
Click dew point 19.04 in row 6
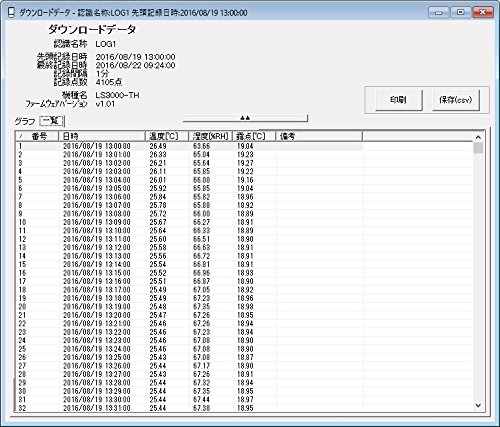pyautogui.click(x=245, y=188)
